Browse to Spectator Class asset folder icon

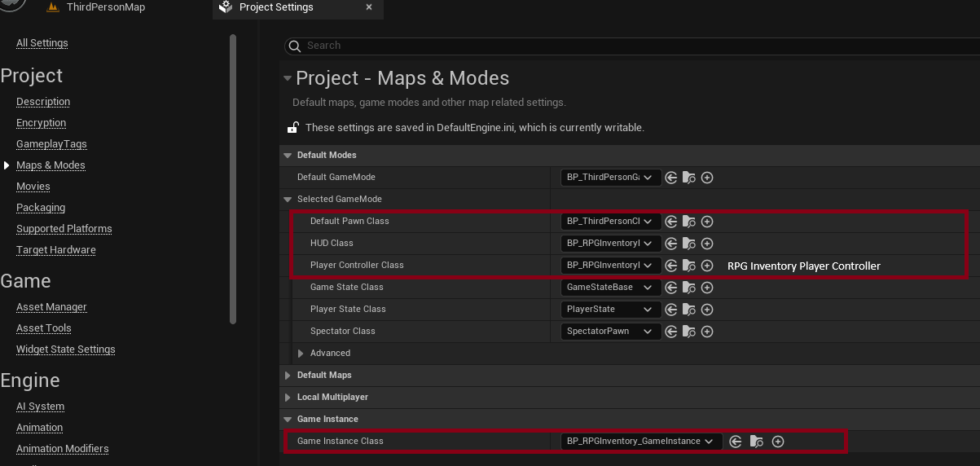point(689,332)
